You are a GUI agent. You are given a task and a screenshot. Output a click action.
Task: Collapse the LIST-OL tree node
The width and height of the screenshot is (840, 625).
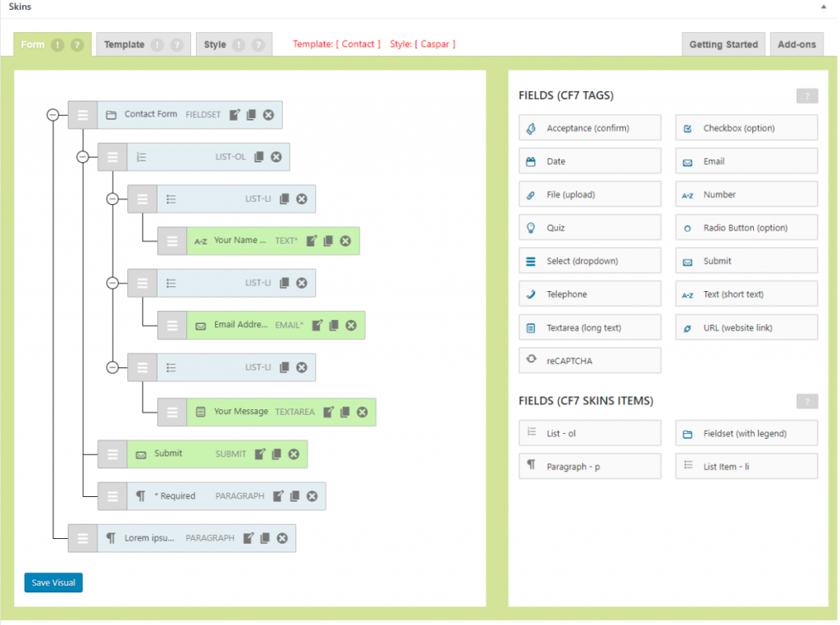click(x=82, y=157)
